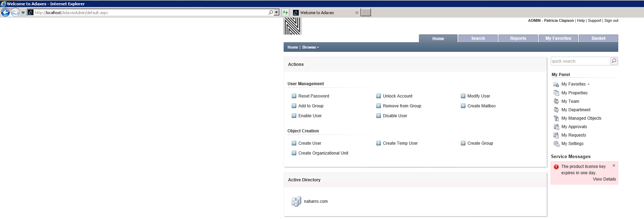Click the Welcome to Adaxes browser tab
Viewport: 644px width, 219px height.
click(x=326, y=13)
